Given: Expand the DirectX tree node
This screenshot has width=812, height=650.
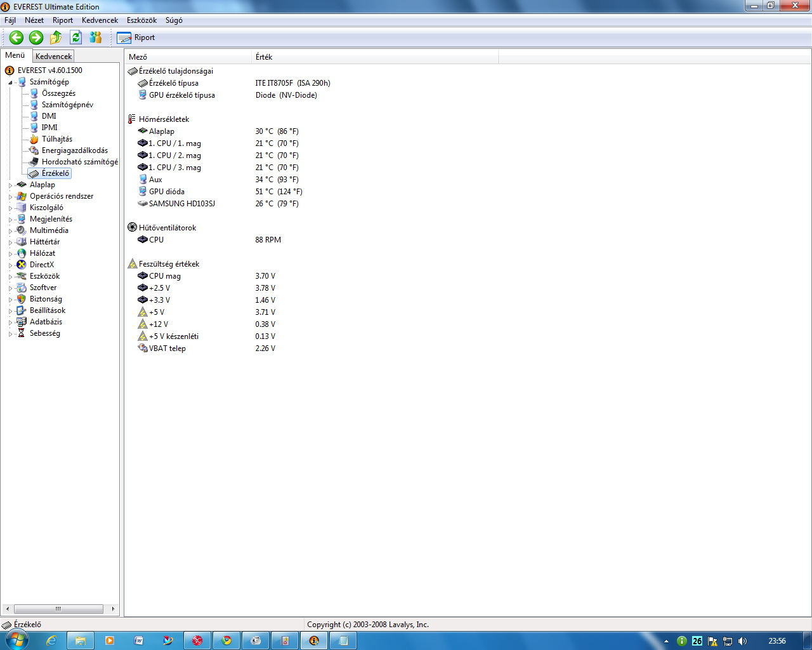Looking at the screenshot, I should pyautogui.click(x=10, y=265).
